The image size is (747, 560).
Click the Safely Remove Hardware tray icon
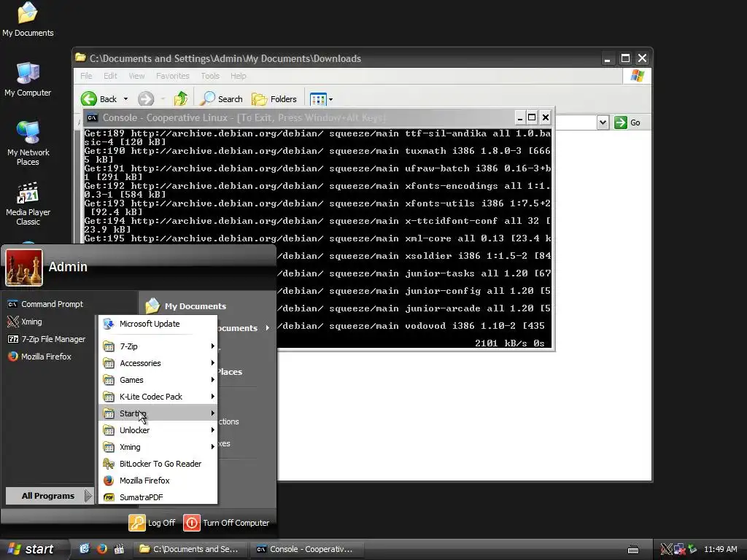pos(692,549)
